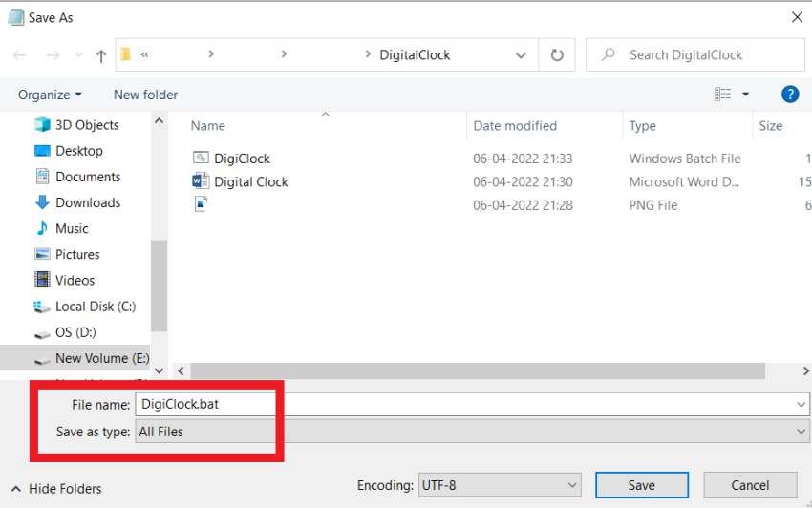Click the Pictures landscape icon
Screen dimensions: 812x508
[42, 254]
